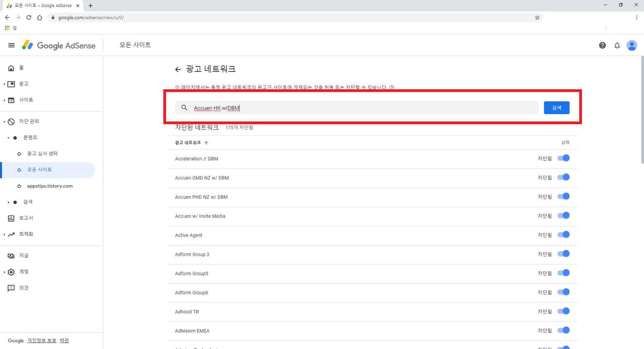Click the 최적화 optimization trend icon
The image size is (644, 349).
[x=11, y=234]
